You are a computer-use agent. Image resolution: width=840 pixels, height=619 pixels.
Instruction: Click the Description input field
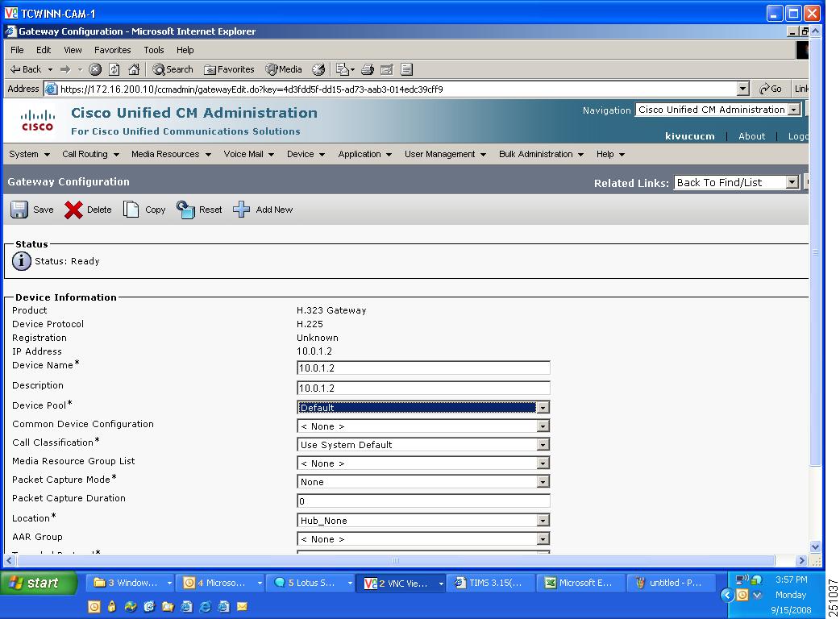423,388
